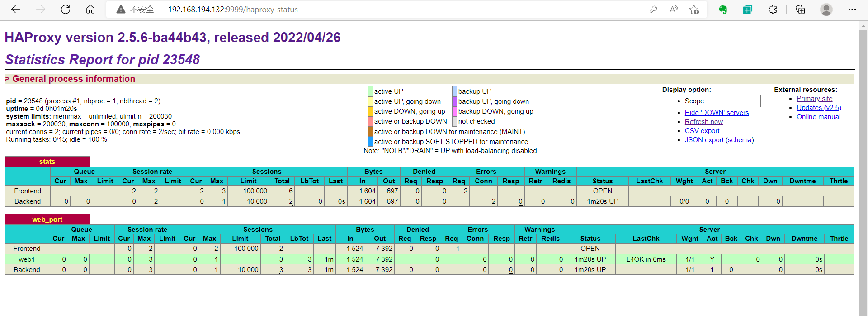Open the Updates (v2.5) link
This screenshot has height=316, width=868.
(x=819, y=108)
